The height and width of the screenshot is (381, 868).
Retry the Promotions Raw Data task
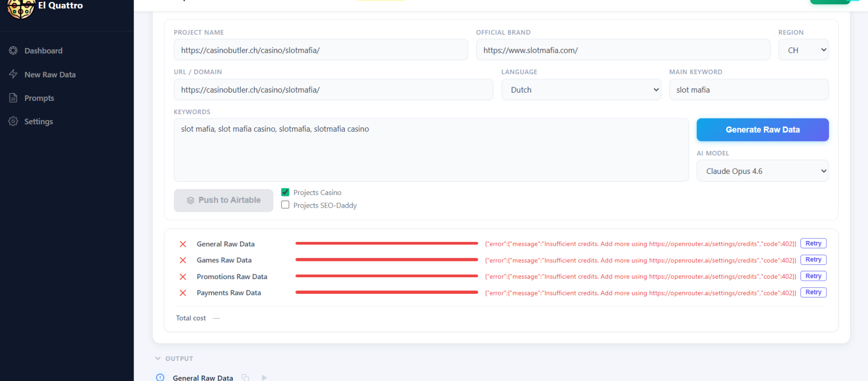click(813, 276)
